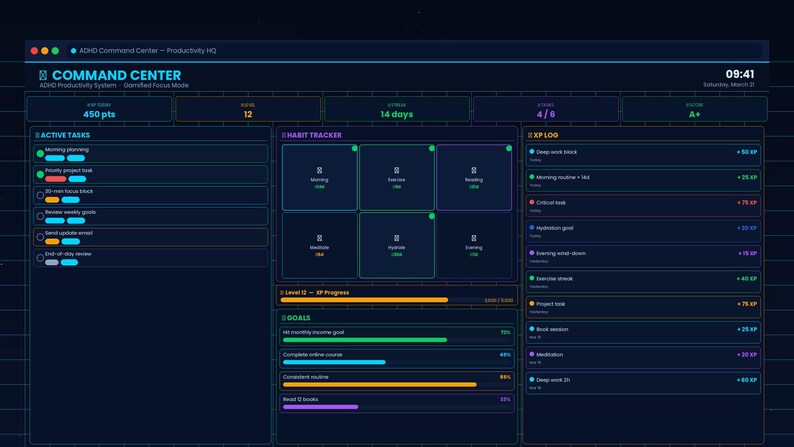Open the Level 12 stat card
794x447 pixels.
coord(248,109)
